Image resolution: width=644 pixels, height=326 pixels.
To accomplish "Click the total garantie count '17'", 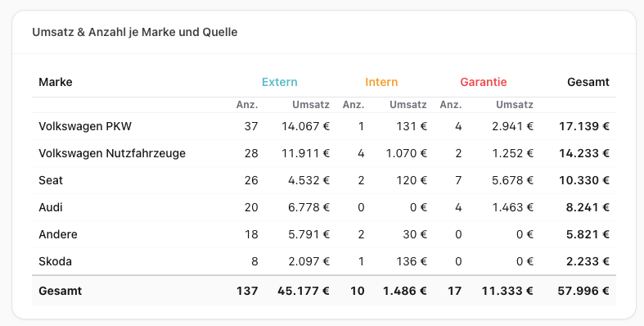I will pos(455,291).
